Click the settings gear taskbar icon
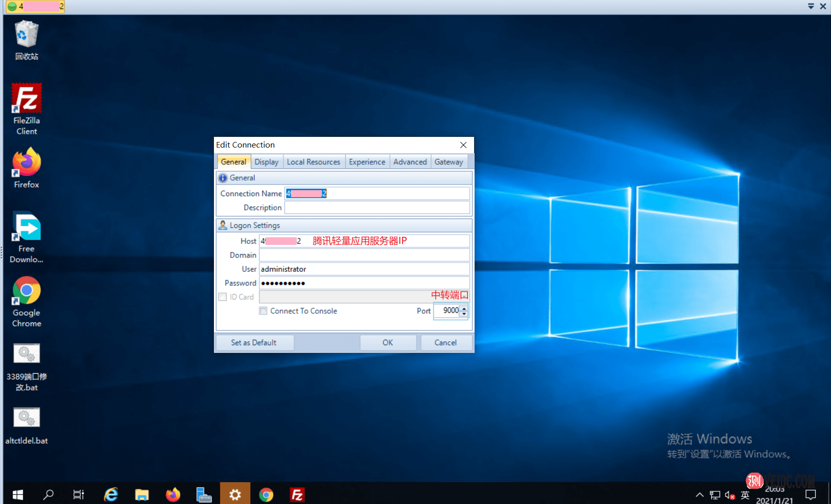This screenshot has height=504, width=831. tap(235, 494)
